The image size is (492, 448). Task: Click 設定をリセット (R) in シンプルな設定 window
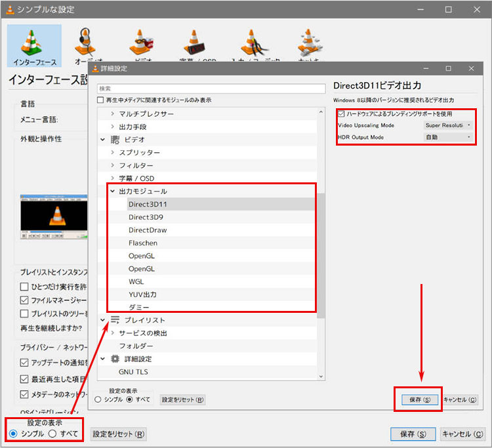[x=119, y=434]
